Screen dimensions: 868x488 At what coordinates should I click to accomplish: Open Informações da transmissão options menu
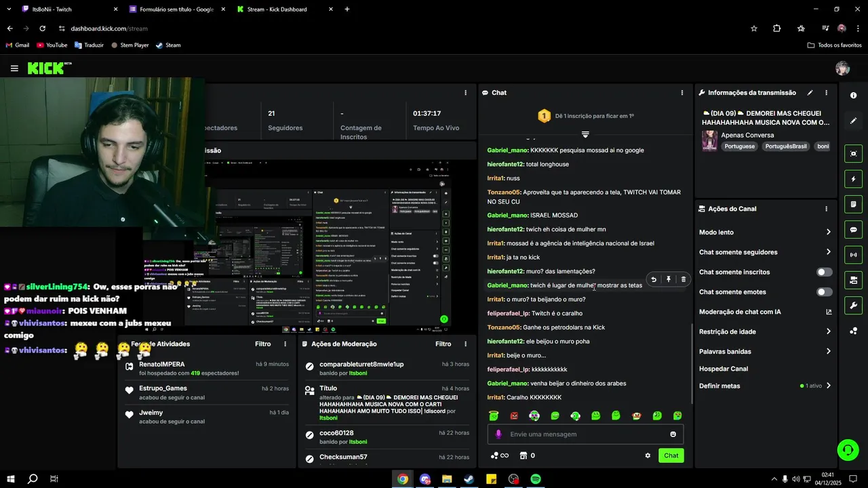[826, 93]
